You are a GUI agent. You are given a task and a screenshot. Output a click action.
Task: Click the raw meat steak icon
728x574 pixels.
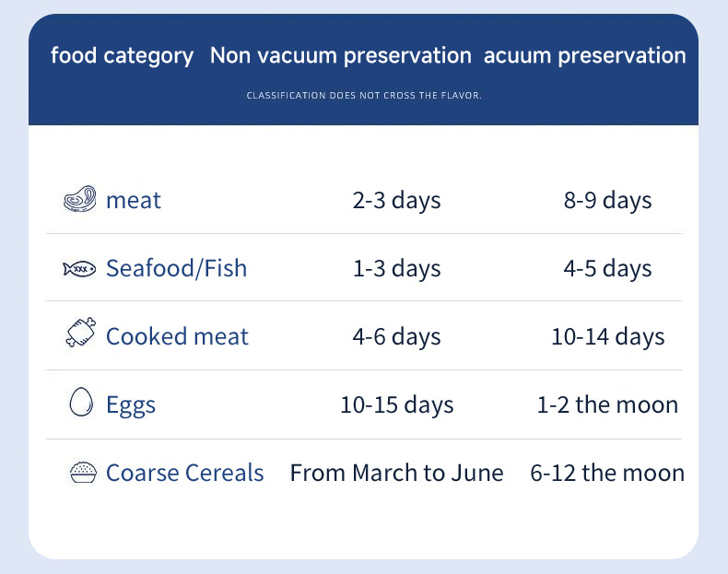pos(80,200)
